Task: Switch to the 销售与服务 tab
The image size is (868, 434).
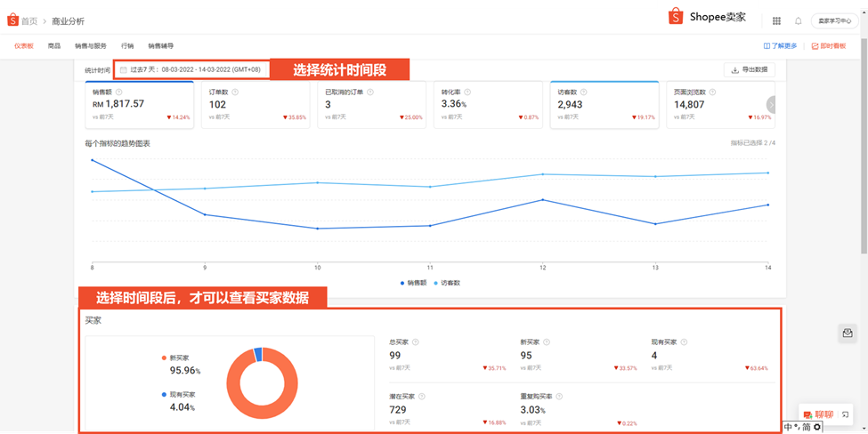Action: pos(91,45)
